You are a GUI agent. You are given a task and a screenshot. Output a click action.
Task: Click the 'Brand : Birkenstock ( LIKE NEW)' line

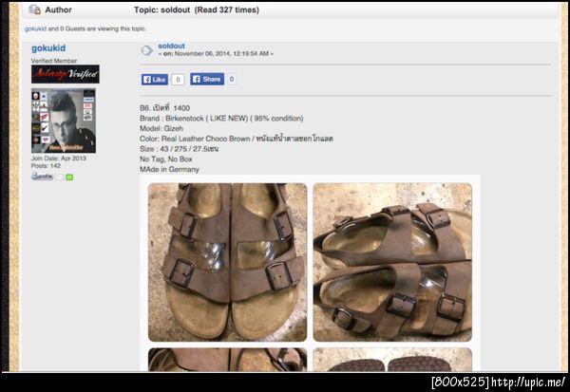coord(221,118)
